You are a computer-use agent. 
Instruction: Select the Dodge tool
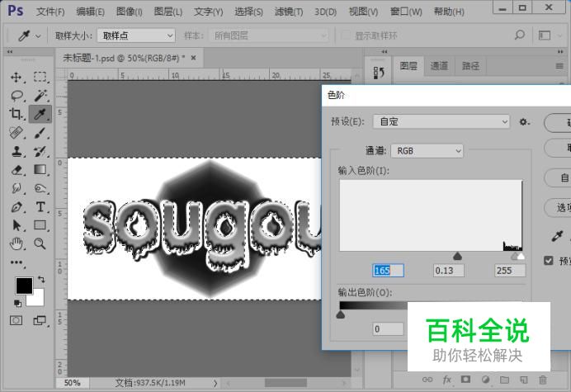40,188
